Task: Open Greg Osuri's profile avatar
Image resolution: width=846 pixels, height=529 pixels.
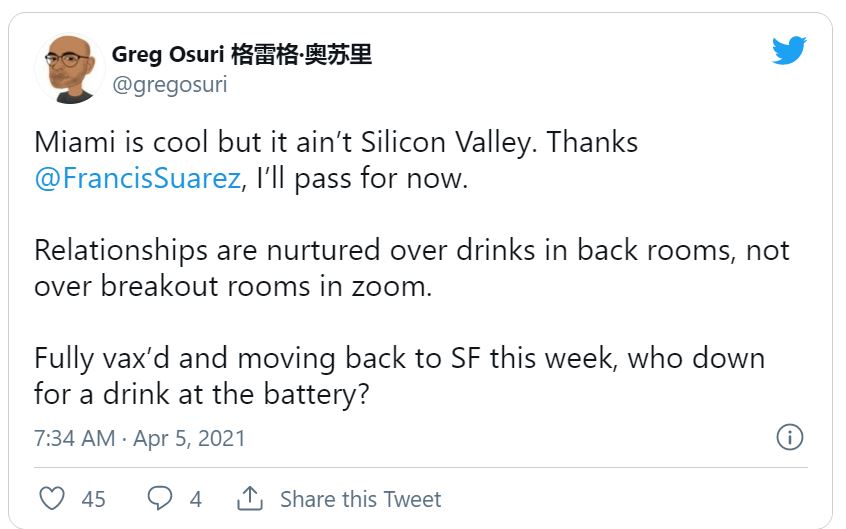Action: (x=69, y=68)
